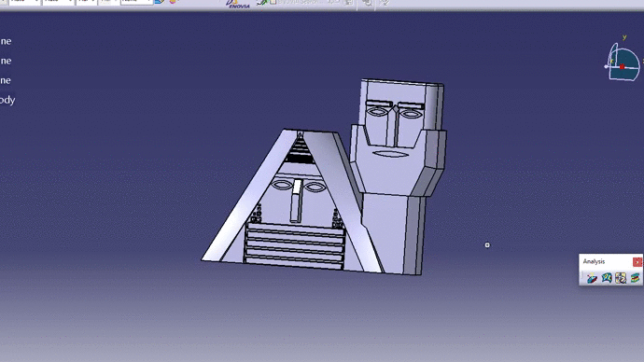Select the Draft Analysis icon in Analysis toolbar
644x362 pixels.
click(x=592, y=278)
